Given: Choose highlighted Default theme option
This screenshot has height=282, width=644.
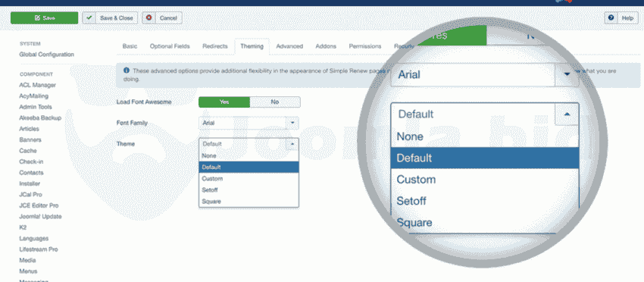Looking at the screenshot, I should pos(249,168).
